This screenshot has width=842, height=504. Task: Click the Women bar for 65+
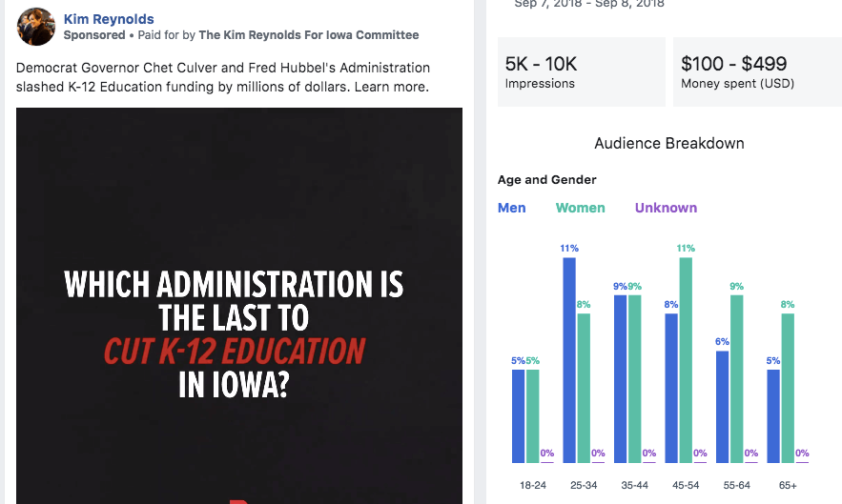pyautogui.click(x=788, y=388)
